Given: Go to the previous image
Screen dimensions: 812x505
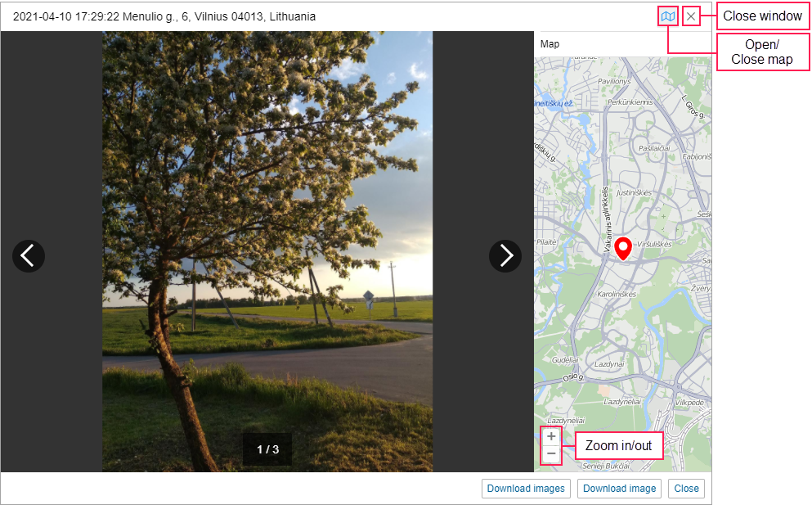Looking at the screenshot, I should point(29,256).
